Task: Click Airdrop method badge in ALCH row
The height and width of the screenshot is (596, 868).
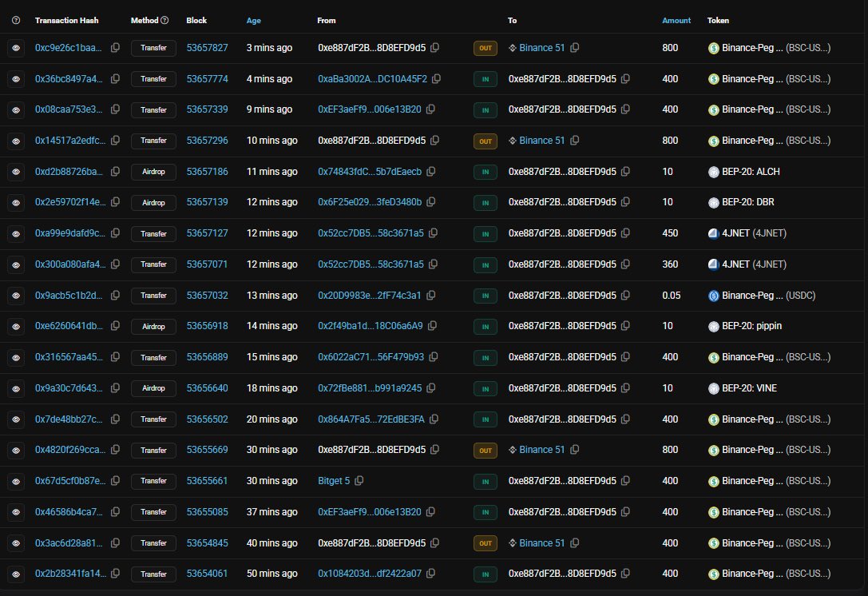Action: [153, 172]
